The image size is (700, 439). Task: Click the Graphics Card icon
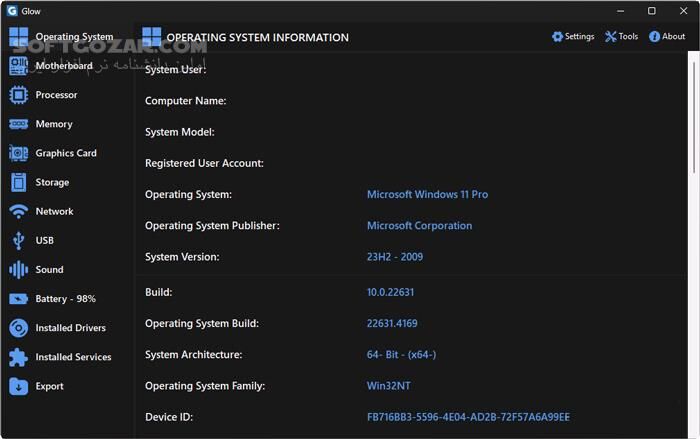18,153
